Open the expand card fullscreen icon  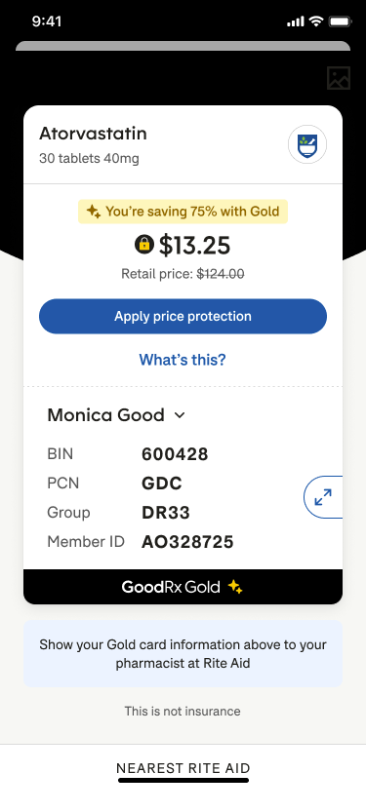[323, 497]
